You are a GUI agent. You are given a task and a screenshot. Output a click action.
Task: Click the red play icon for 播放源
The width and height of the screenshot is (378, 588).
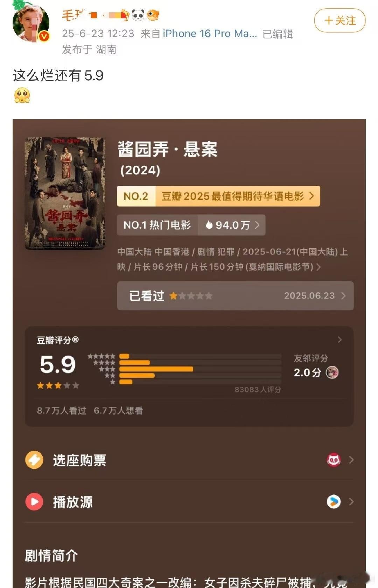[34, 501]
